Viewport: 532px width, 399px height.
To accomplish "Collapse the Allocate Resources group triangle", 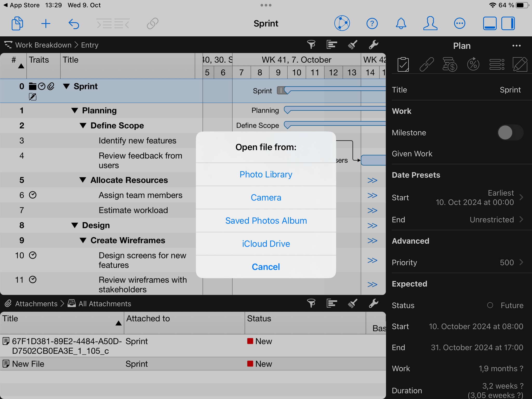I will coord(83,180).
